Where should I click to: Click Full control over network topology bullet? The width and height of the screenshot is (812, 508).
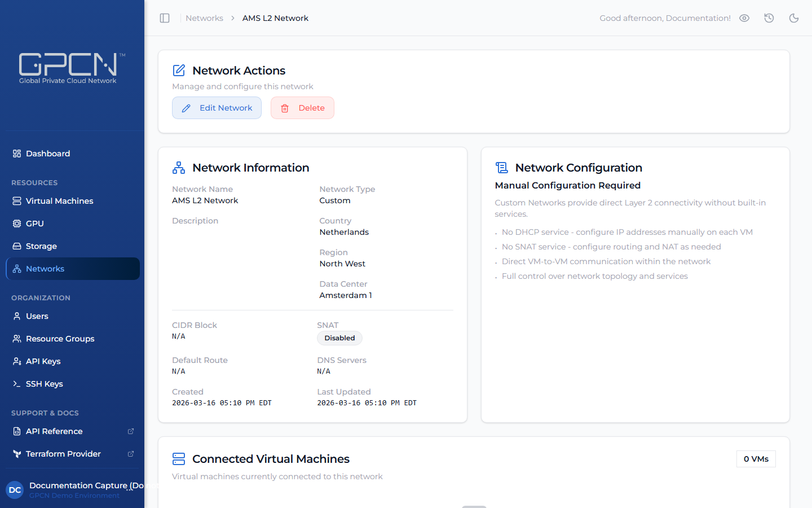[595, 276]
